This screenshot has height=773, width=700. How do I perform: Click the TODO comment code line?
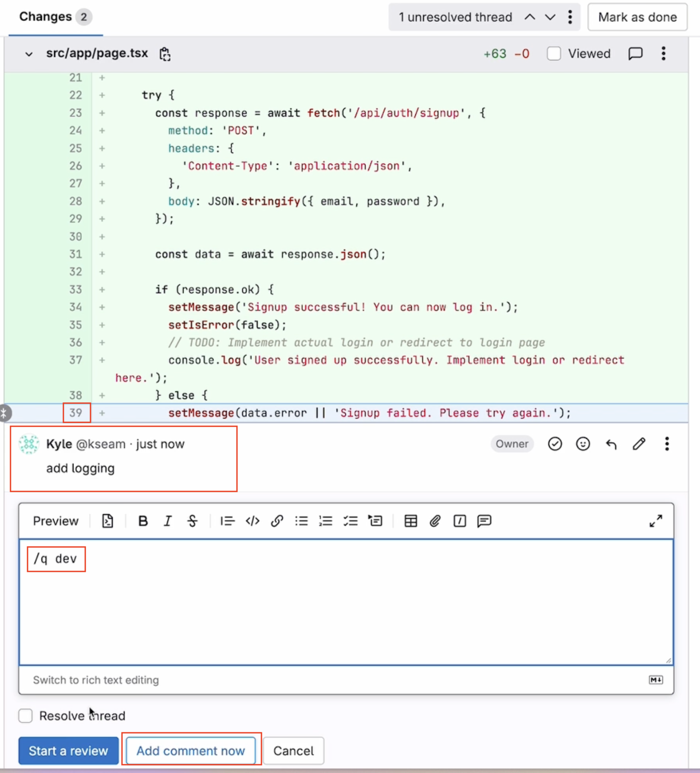click(x=357, y=342)
